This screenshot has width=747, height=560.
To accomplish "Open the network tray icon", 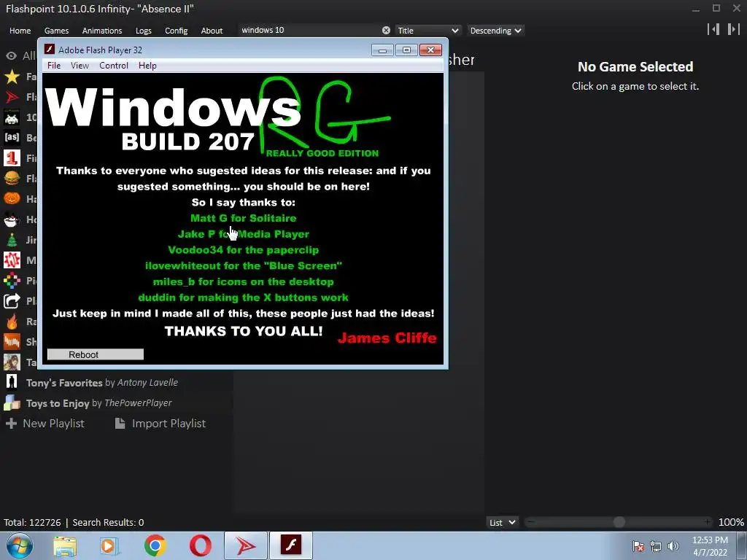I will [x=656, y=546].
